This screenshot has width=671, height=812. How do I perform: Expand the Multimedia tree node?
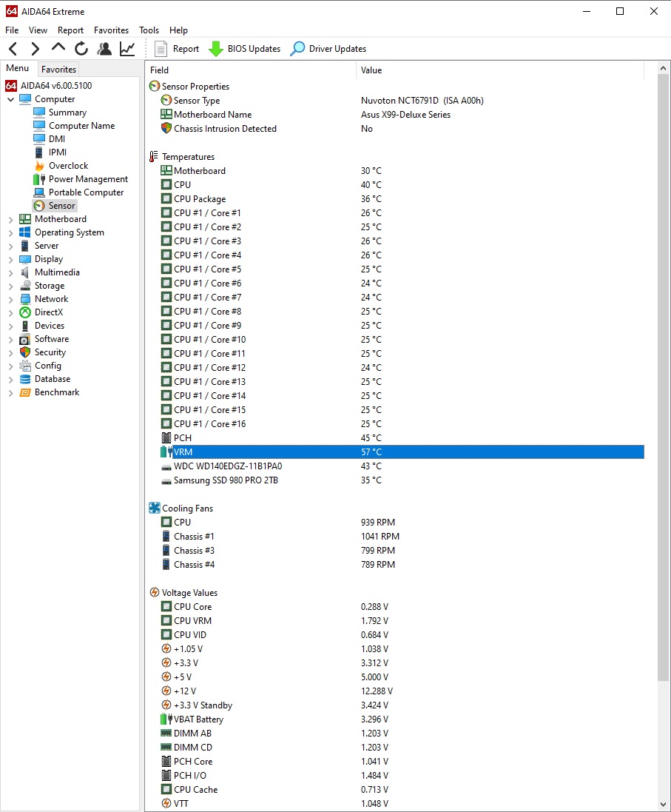click(11, 273)
